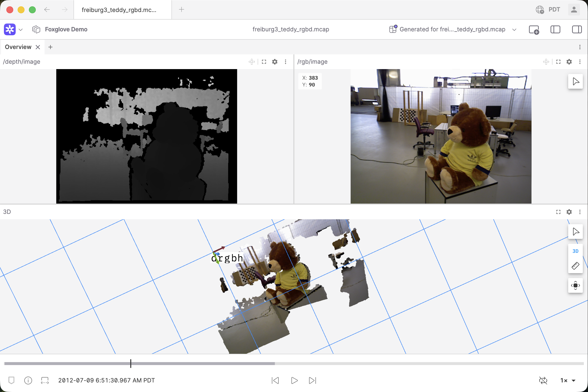
Task: Open the 3D panel settings gear
Action: pos(569,212)
